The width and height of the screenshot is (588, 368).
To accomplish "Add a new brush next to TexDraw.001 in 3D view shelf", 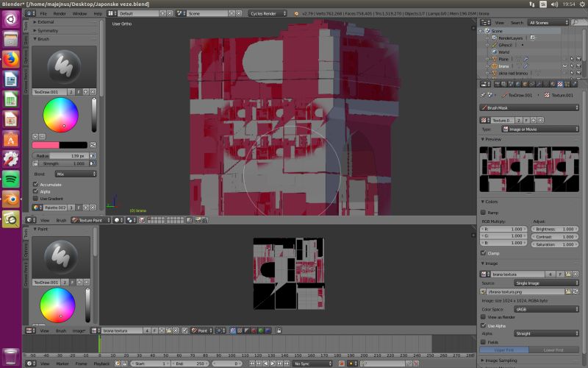I will 86,92.
